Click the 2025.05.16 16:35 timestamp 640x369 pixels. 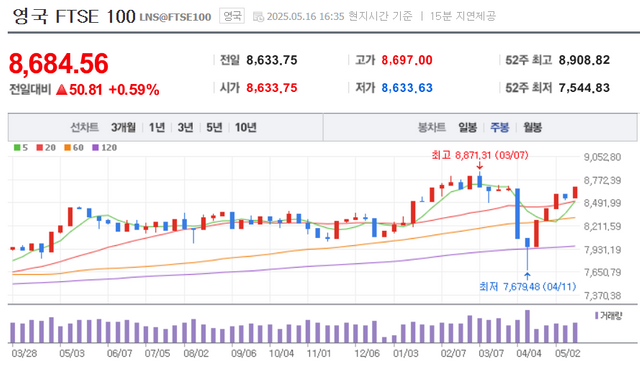click(x=306, y=17)
